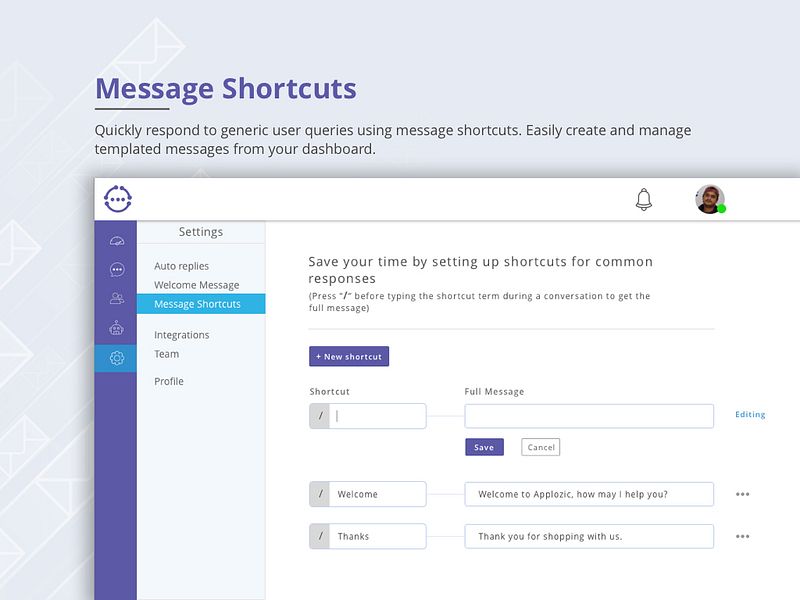Click the 'Thank you for shopping' message field
The image size is (800, 600).
pos(589,537)
